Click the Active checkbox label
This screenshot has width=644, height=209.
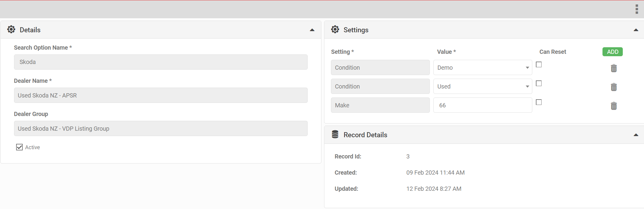[x=33, y=147]
